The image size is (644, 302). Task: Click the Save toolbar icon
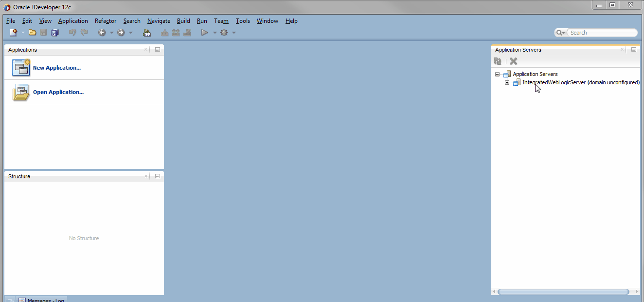[x=43, y=33]
